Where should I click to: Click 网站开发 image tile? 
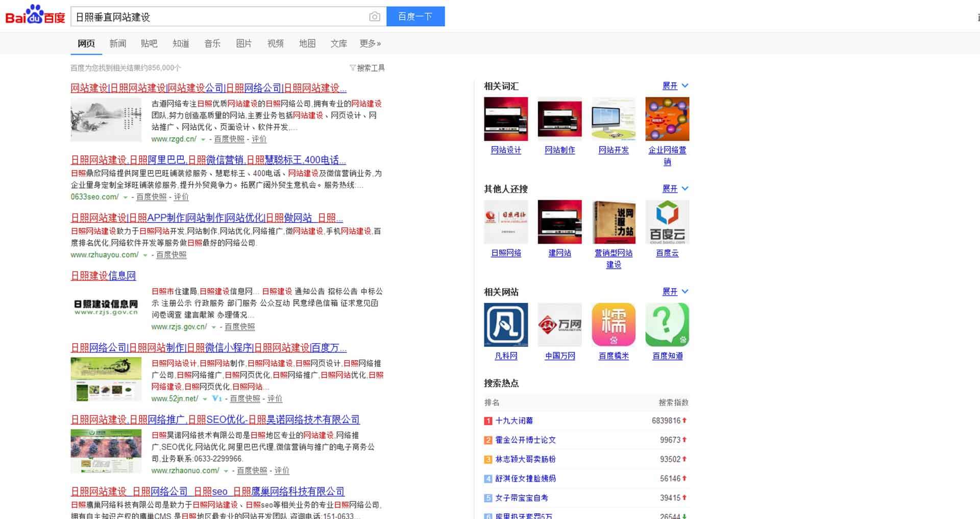tap(614, 119)
